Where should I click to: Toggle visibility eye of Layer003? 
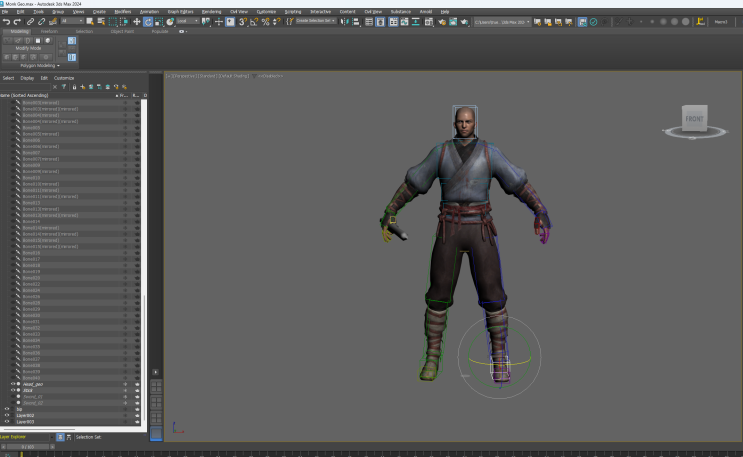coord(7,421)
